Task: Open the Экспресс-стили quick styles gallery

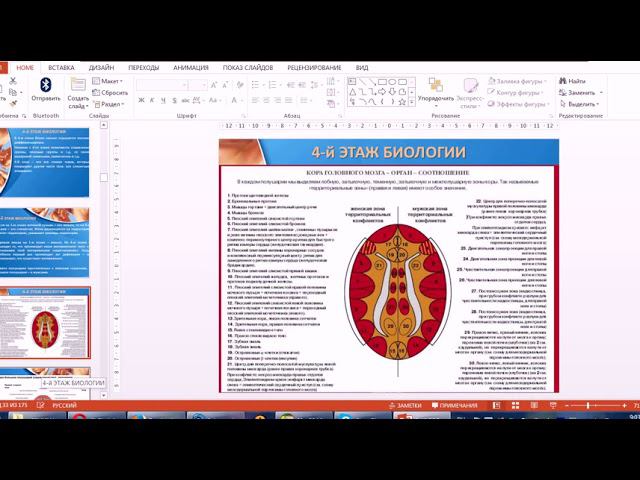Action: (x=469, y=93)
